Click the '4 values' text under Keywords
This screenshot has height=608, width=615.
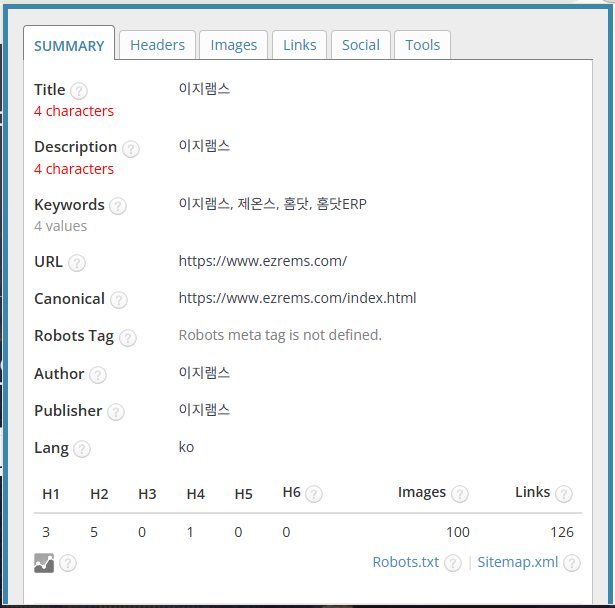[60, 226]
